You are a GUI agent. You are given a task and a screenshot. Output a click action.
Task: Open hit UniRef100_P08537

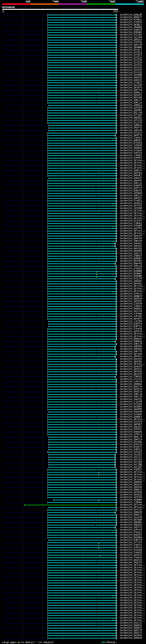click(x=131, y=469)
